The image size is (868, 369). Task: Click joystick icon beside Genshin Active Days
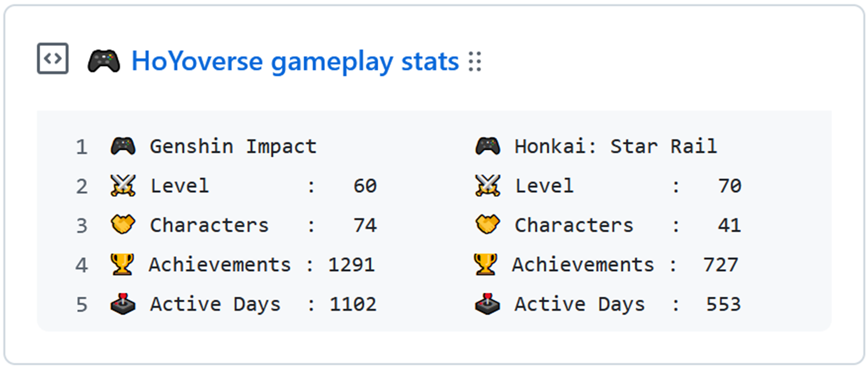tap(123, 304)
